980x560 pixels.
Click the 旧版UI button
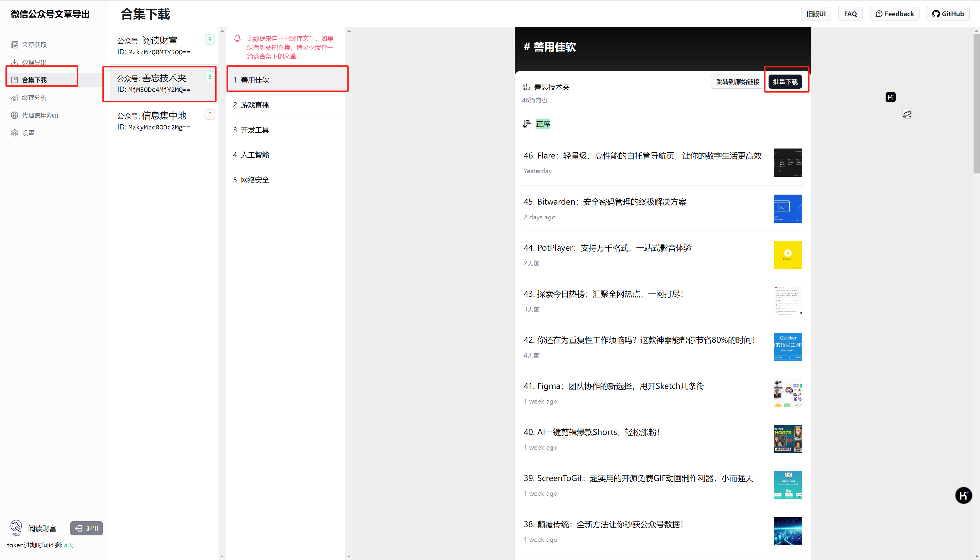coord(816,14)
